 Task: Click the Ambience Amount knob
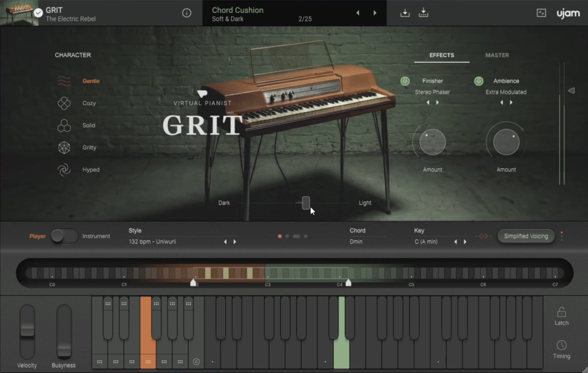[x=506, y=142]
